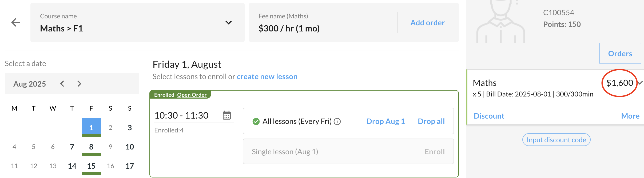Click the Add order button

click(427, 23)
